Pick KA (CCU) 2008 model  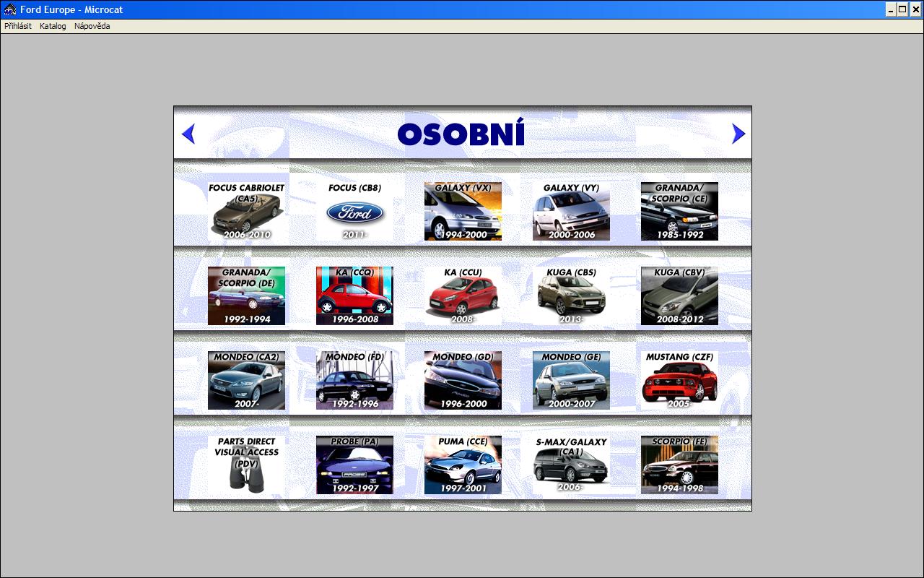click(463, 296)
